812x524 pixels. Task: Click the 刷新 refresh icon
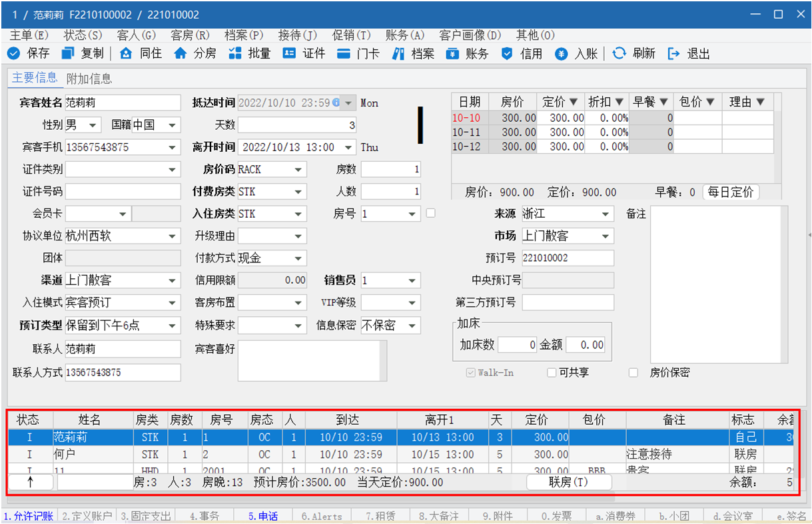[x=619, y=54]
